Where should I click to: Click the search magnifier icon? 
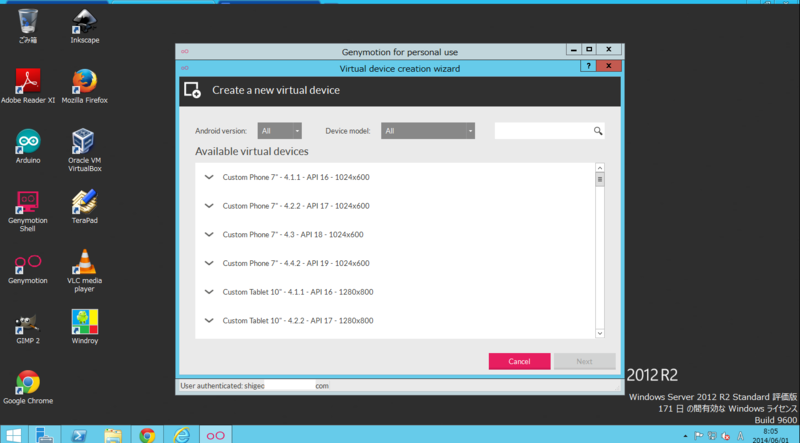(x=598, y=131)
